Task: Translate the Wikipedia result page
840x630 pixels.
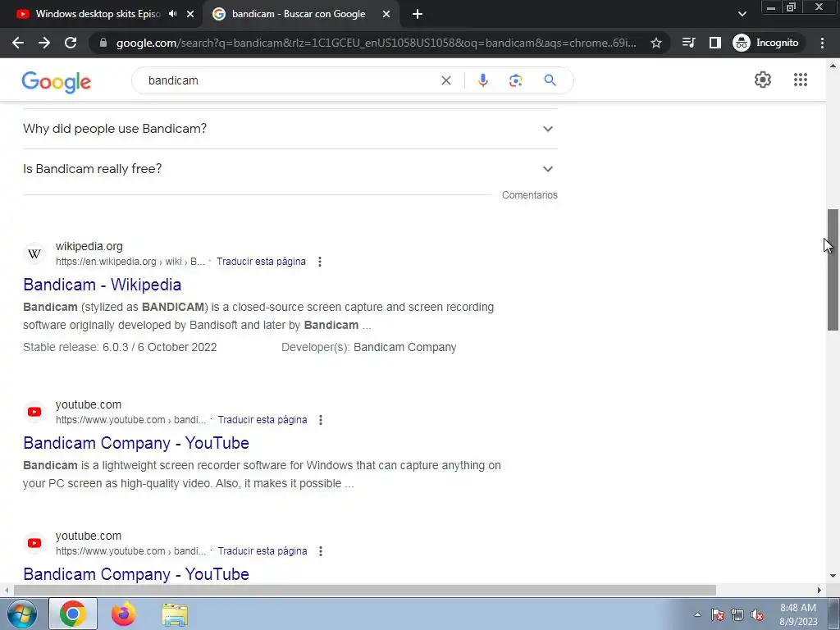Action: (261, 262)
